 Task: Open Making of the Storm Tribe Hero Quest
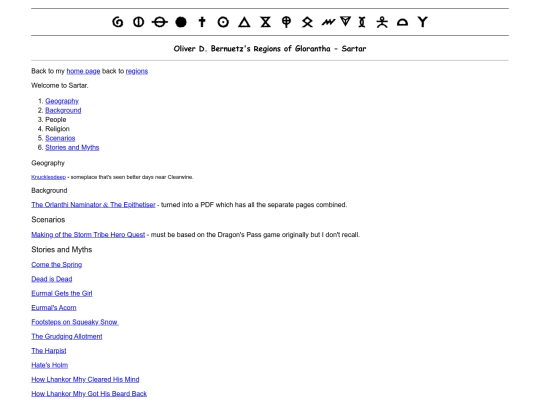88,235
